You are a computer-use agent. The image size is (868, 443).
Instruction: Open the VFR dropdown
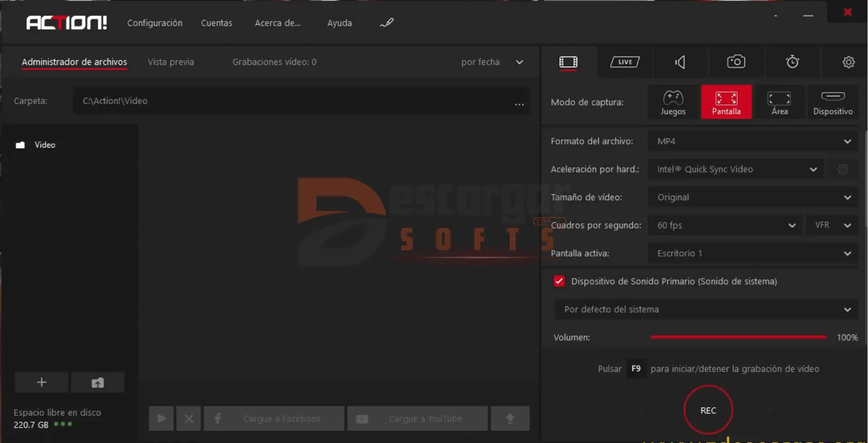click(832, 225)
